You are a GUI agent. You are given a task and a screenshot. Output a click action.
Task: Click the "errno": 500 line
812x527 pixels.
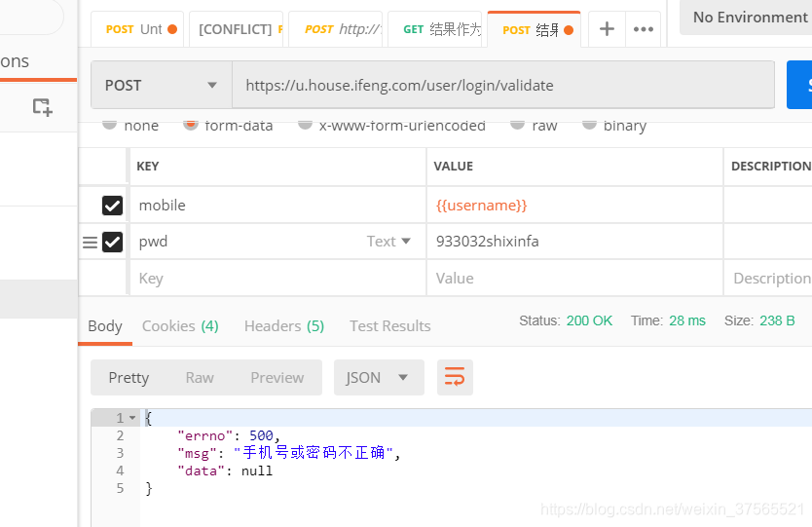229,435
